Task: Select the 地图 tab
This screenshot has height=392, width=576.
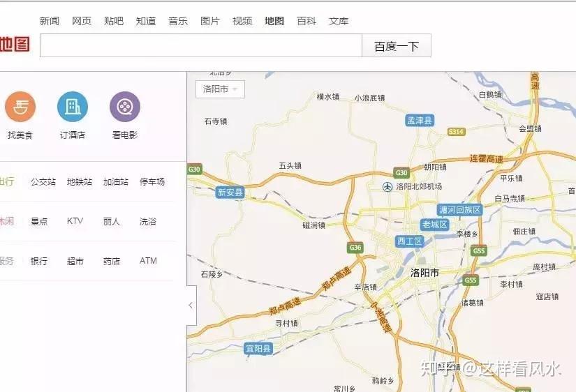Action: pyautogui.click(x=274, y=21)
